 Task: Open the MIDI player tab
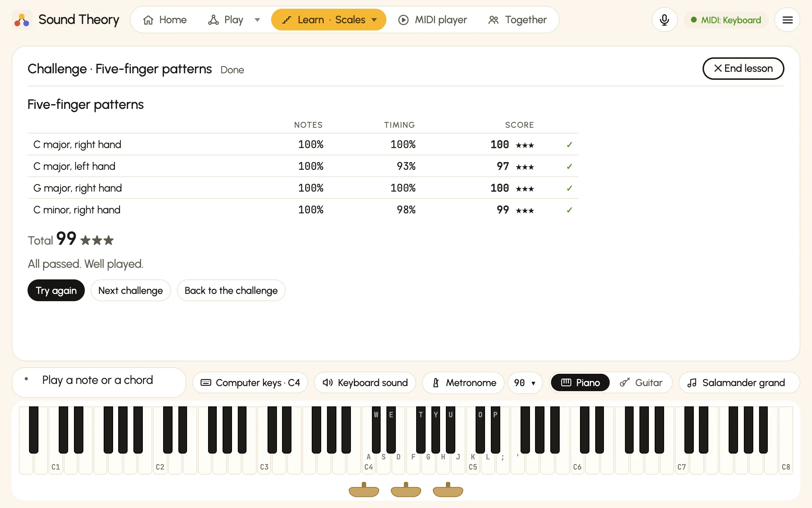click(432, 20)
